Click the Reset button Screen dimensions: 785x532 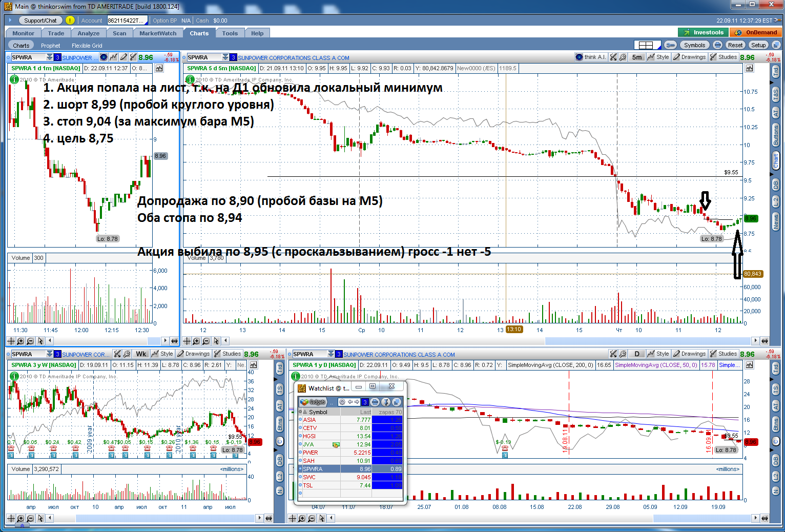point(735,45)
